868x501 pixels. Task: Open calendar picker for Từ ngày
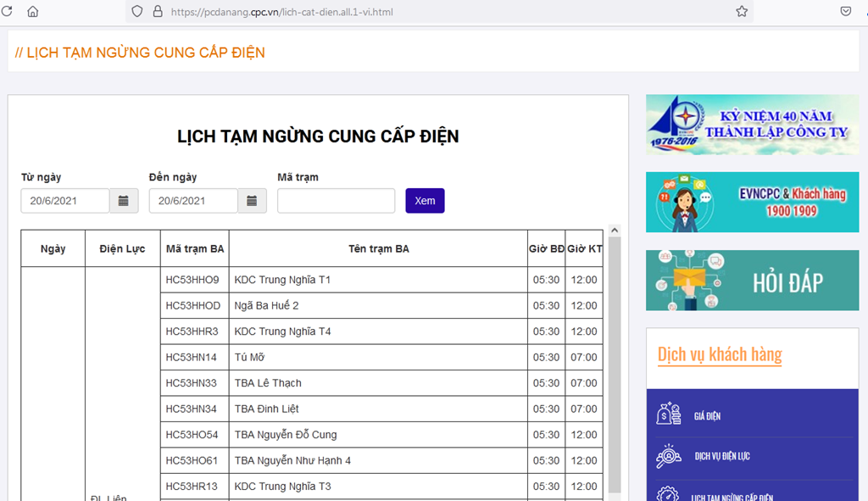124,200
